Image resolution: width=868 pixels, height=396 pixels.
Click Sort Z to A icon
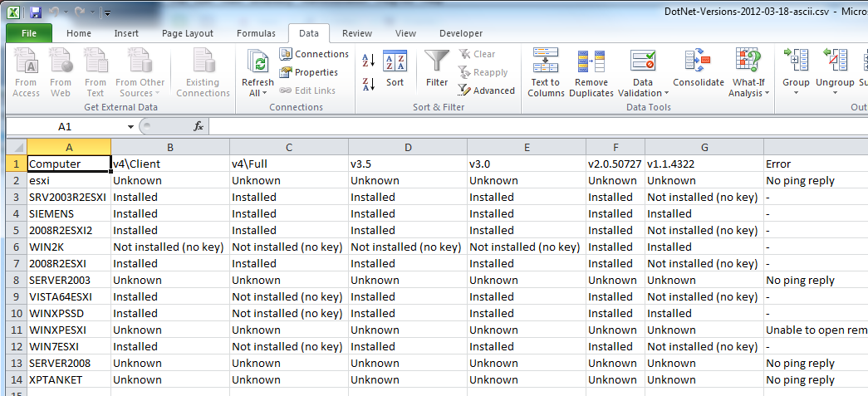[369, 83]
